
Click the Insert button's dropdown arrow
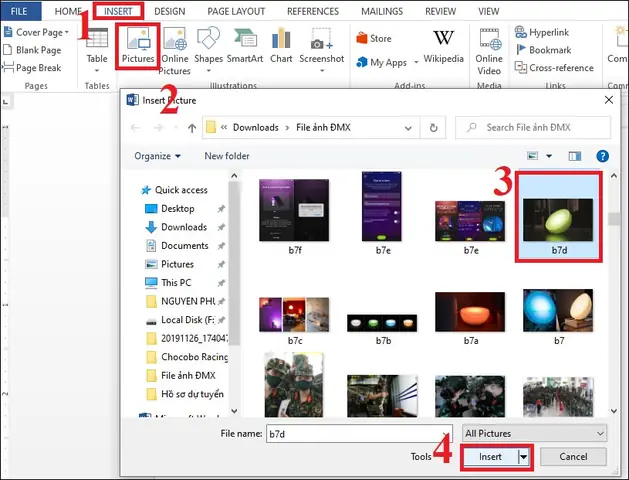pos(522,457)
